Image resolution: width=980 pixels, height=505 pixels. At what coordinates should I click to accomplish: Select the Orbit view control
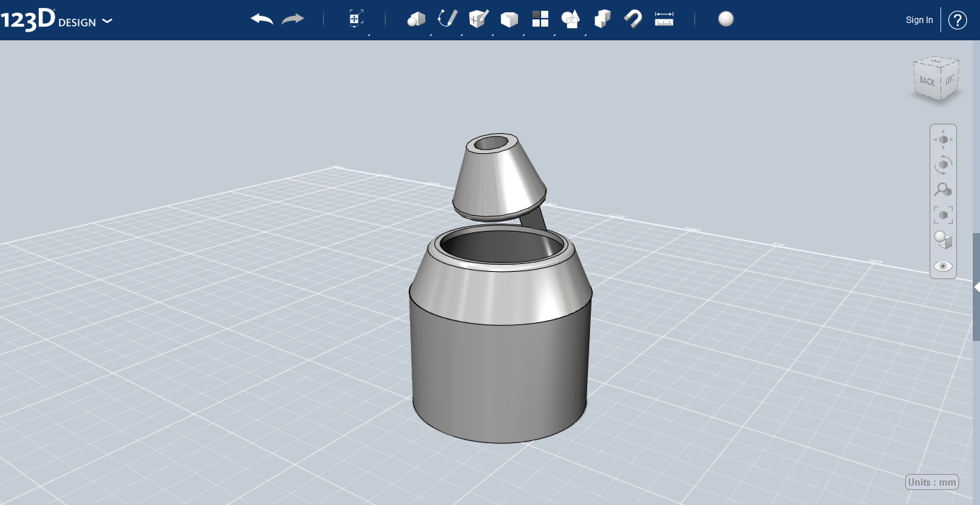(x=943, y=164)
